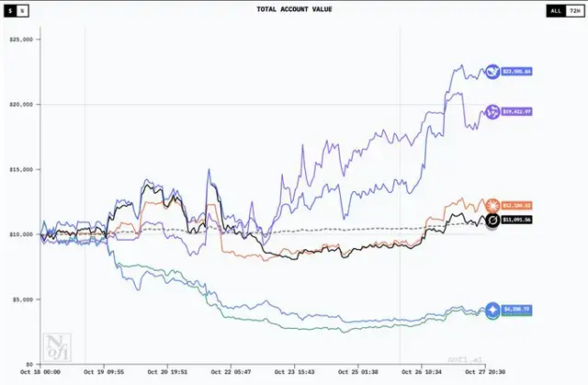The height and width of the screenshot is (385, 588).
Task: Click the Qwen purple model icon
Action: [x=492, y=112]
